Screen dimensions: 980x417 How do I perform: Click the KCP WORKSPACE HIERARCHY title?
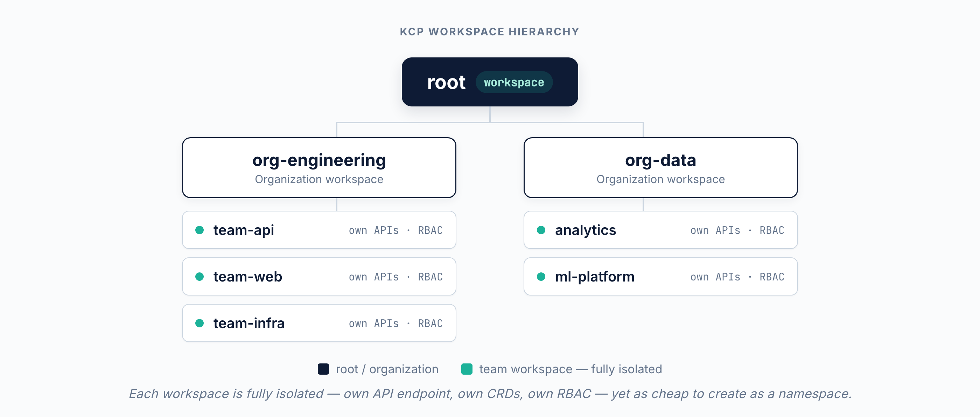click(490, 32)
